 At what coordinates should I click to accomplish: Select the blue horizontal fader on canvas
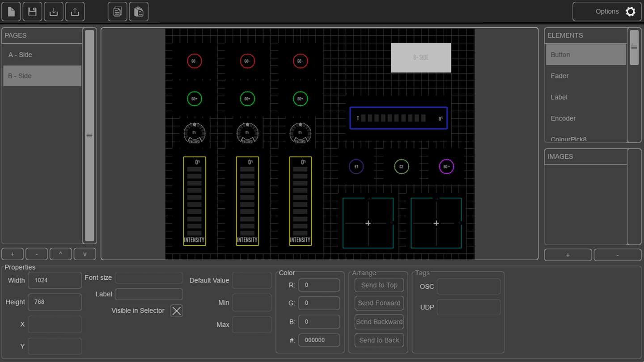pos(398,118)
